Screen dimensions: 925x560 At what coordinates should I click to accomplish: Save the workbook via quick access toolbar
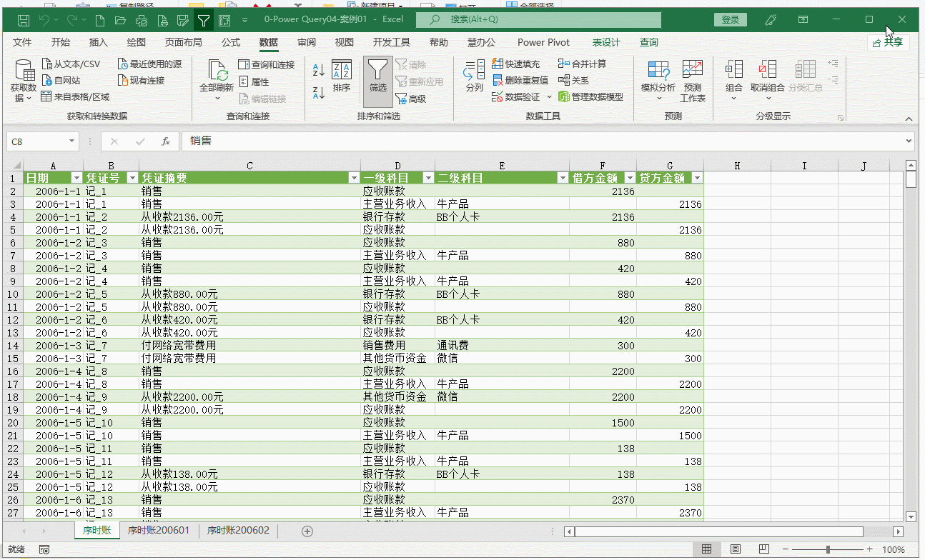pos(23,20)
